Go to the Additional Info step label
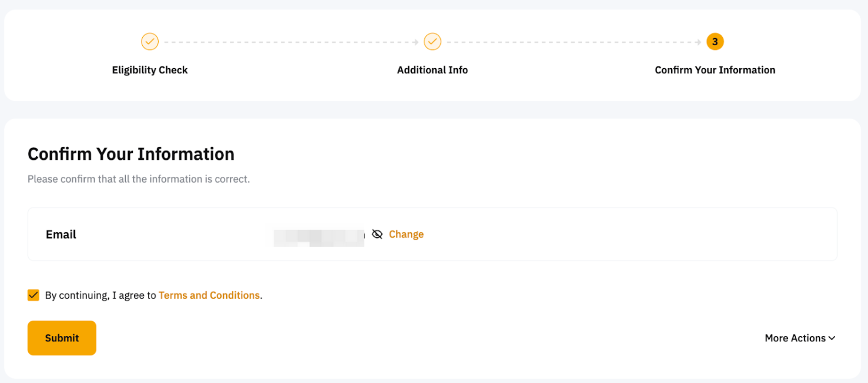 click(x=432, y=70)
